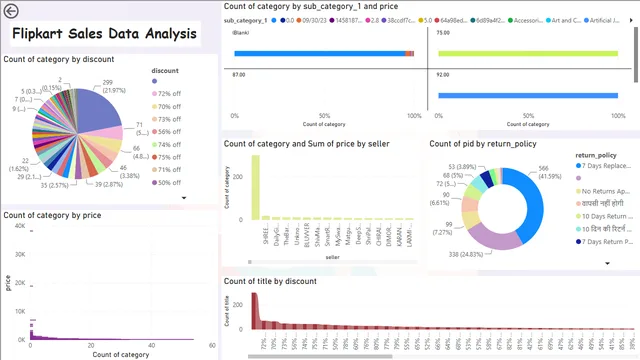
Task: Select 10 Days Return legend entry
Action: pos(604,216)
